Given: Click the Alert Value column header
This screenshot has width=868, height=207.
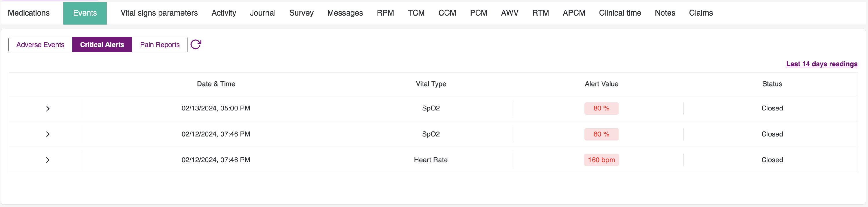Looking at the screenshot, I should [x=602, y=84].
